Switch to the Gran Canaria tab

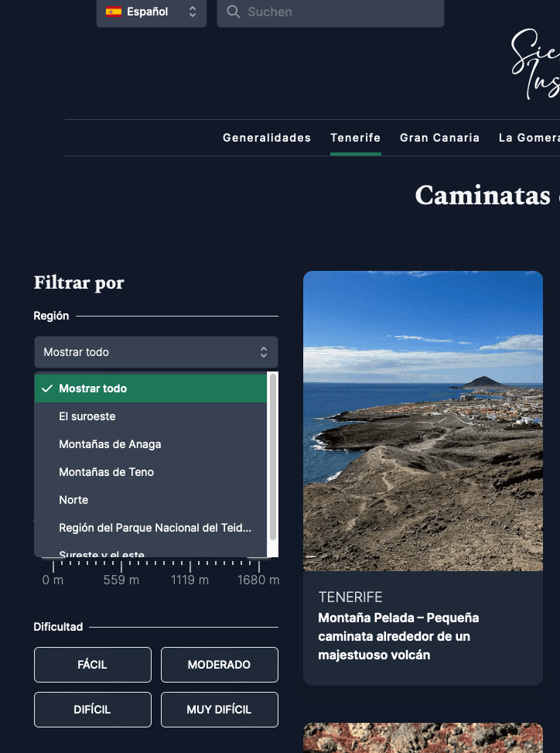pyautogui.click(x=439, y=138)
